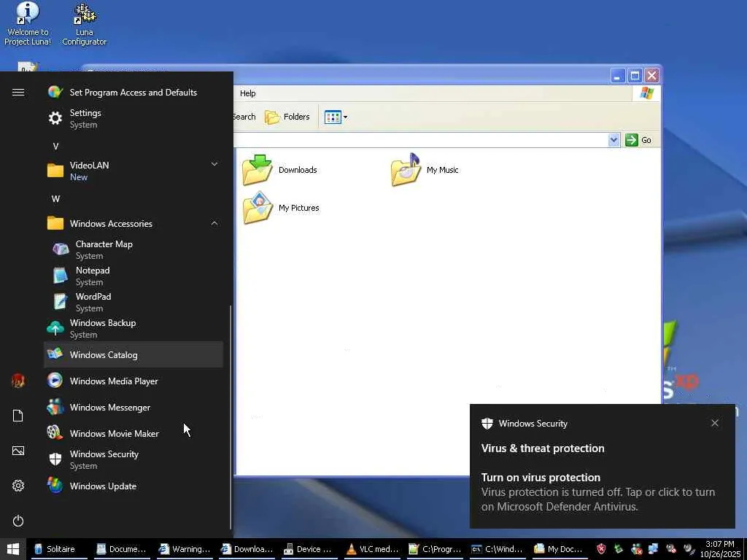
Task: Switch to the Warning taskbar window
Action: [185, 549]
